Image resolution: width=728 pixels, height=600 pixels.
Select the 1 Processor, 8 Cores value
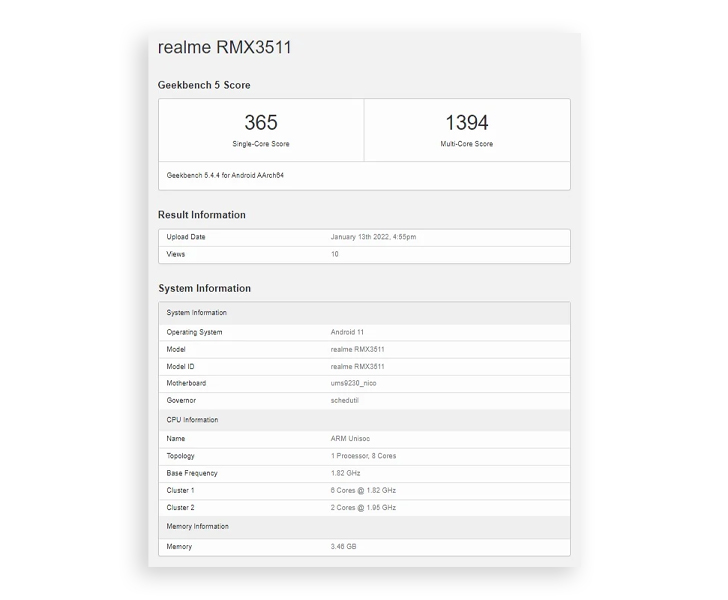click(x=363, y=456)
